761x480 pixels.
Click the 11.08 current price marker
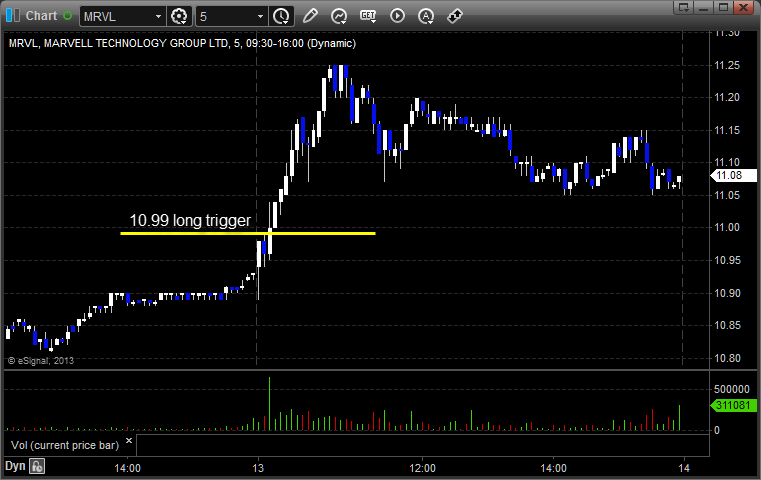click(x=733, y=175)
